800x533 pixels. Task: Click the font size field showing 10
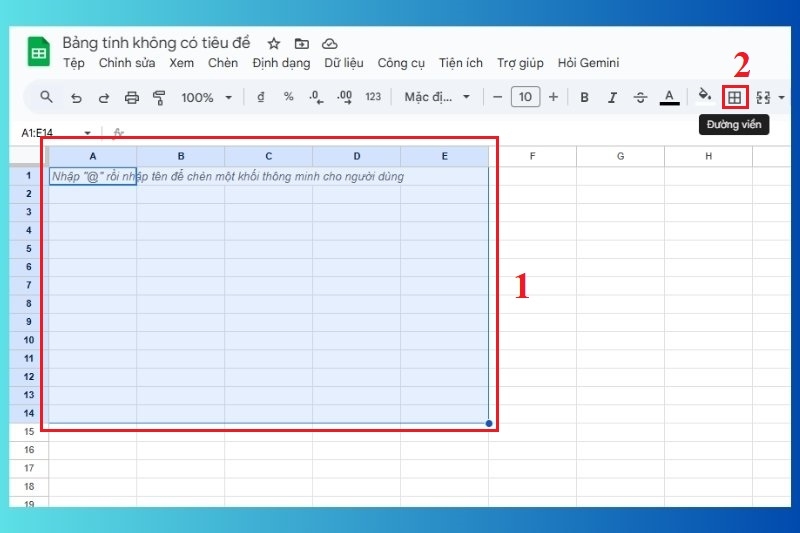[525, 97]
